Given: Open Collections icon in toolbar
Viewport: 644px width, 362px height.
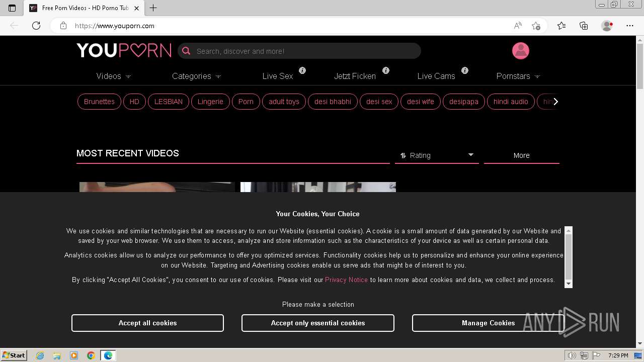Looking at the screenshot, I should click(x=584, y=26).
